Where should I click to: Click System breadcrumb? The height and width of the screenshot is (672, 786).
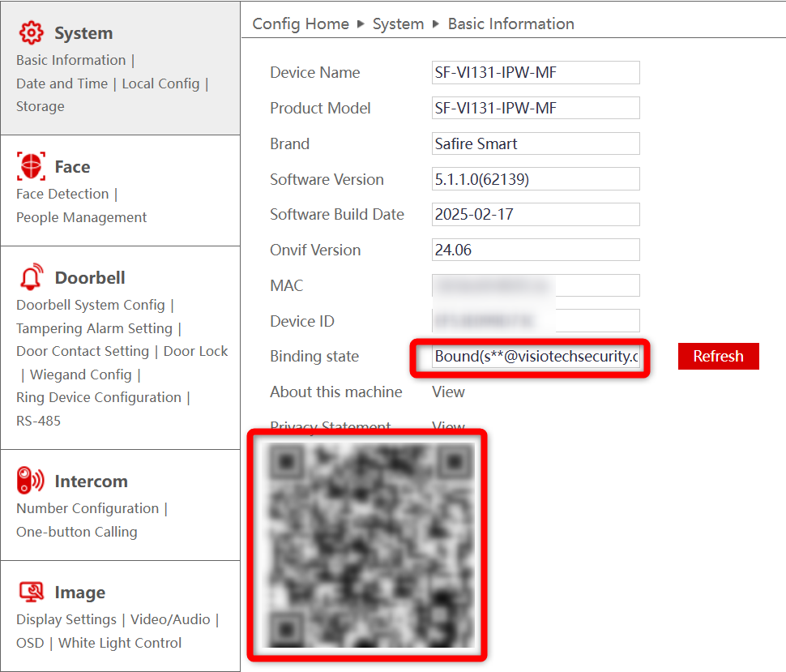(399, 24)
